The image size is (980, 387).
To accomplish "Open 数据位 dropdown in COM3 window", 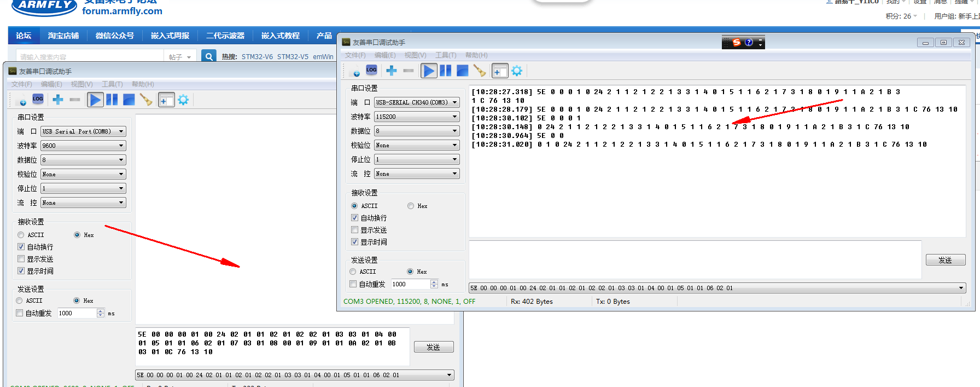I will (x=417, y=131).
